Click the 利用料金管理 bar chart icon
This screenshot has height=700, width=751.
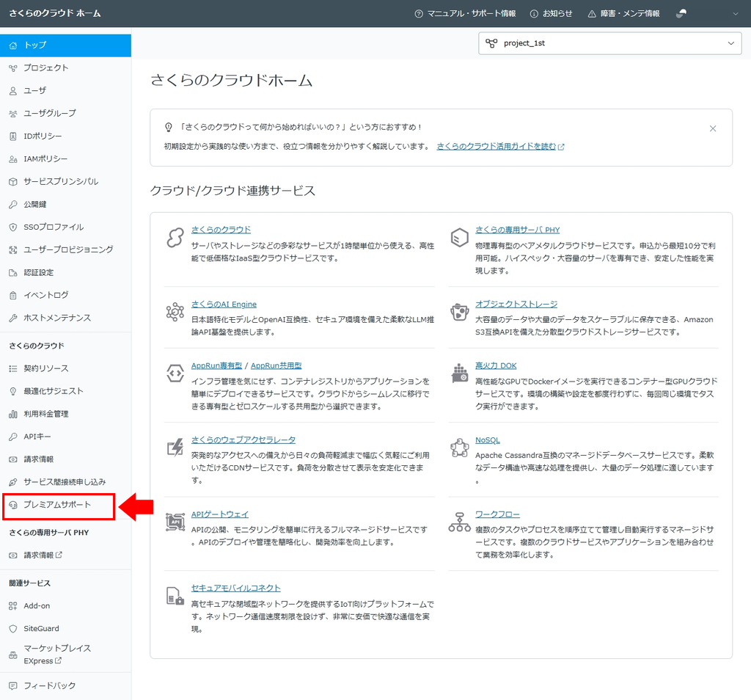click(x=13, y=414)
